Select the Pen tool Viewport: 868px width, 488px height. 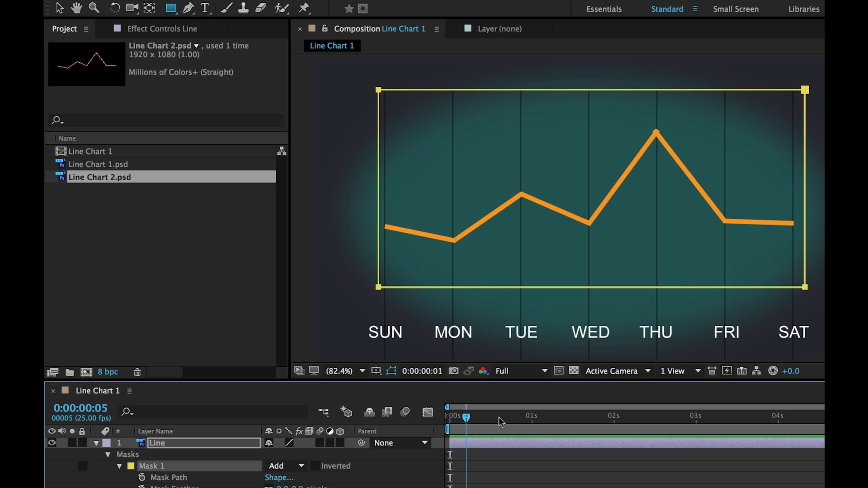[189, 8]
